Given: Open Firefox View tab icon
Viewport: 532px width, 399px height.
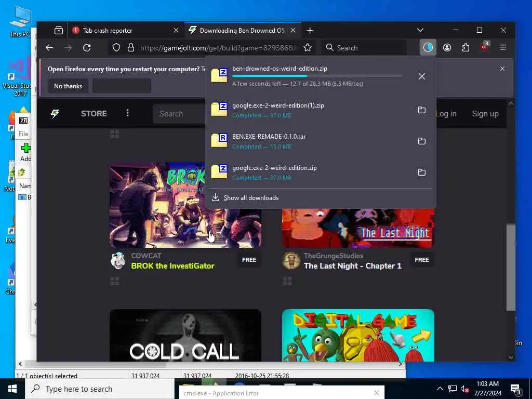Looking at the screenshot, I should point(59,31).
